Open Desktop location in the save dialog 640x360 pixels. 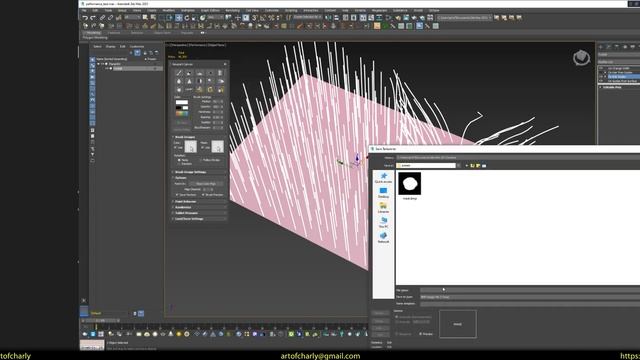click(x=383, y=193)
